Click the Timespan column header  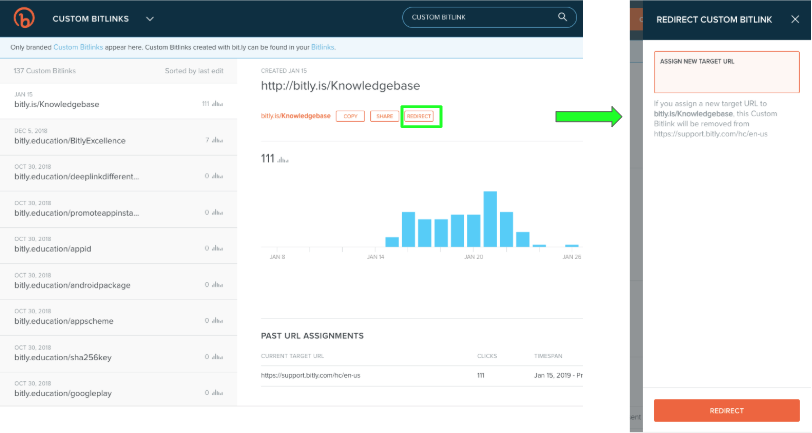pos(548,356)
